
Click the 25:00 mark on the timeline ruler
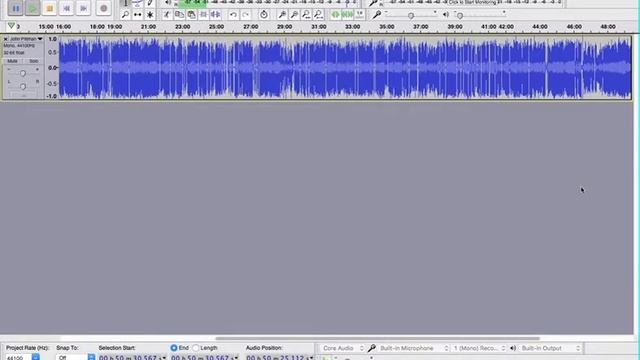(216, 27)
